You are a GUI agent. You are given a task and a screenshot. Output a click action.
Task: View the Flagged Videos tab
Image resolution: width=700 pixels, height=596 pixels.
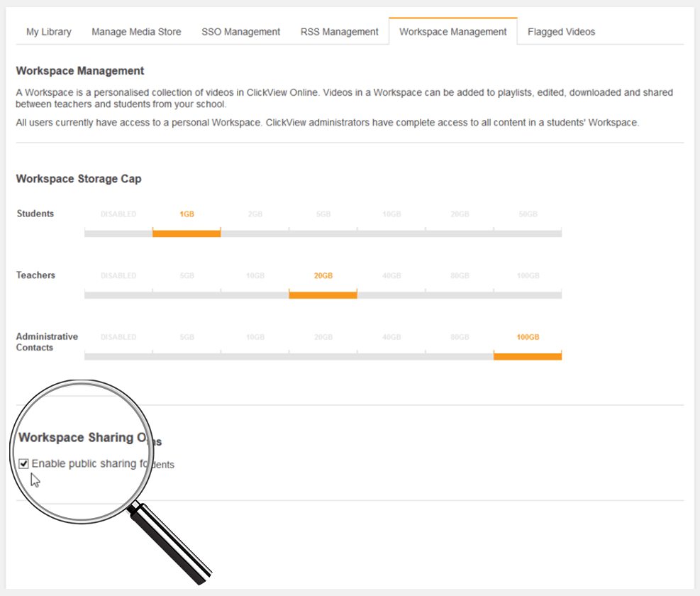pyautogui.click(x=560, y=31)
